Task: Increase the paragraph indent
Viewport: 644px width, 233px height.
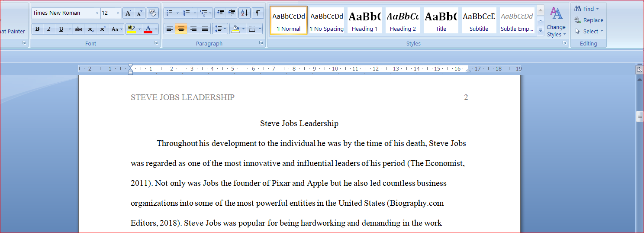Action: point(232,13)
